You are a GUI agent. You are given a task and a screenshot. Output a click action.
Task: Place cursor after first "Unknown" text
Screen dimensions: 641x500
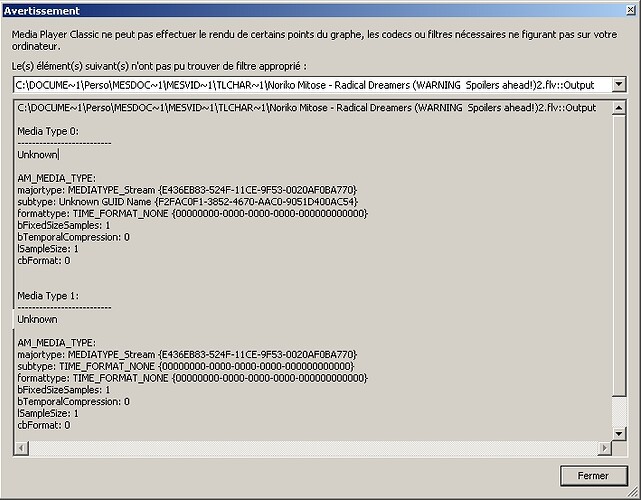coord(58,155)
